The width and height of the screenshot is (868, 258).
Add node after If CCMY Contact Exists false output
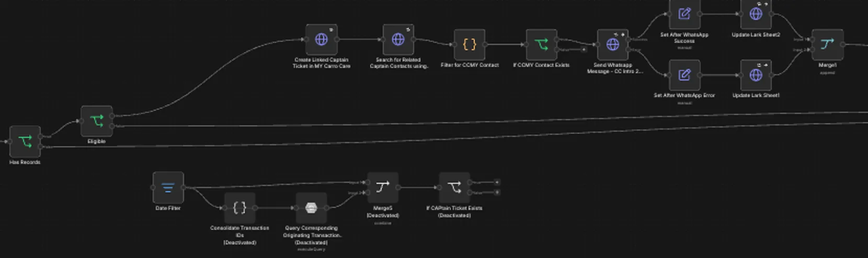pyautogui.click(x=584, y=50)
